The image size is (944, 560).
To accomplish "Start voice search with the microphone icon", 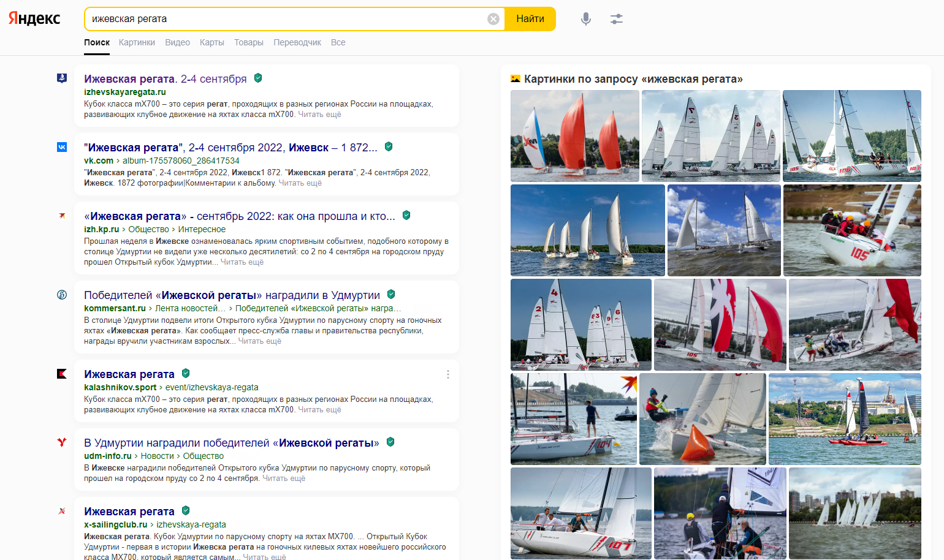I will click(586, 19).
